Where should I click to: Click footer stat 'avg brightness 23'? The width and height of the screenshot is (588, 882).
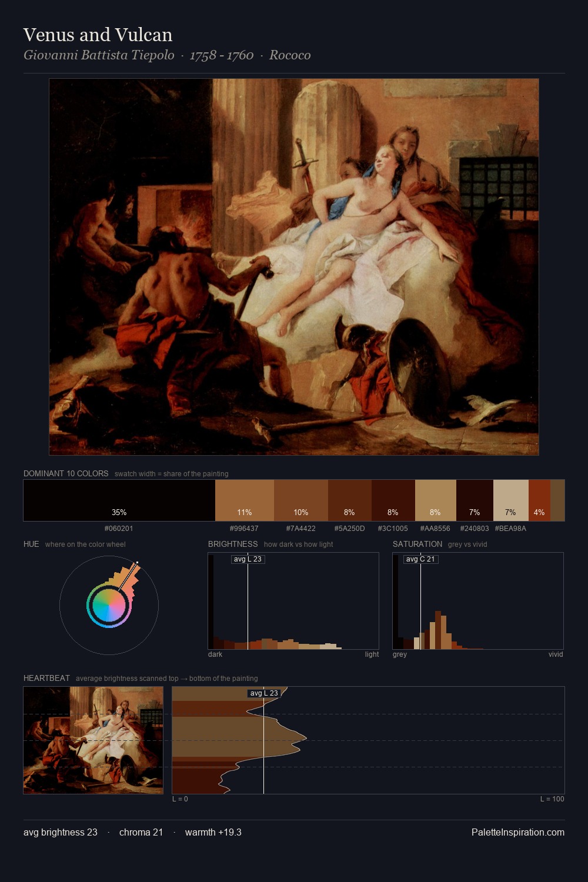click(x=61, y=832)
